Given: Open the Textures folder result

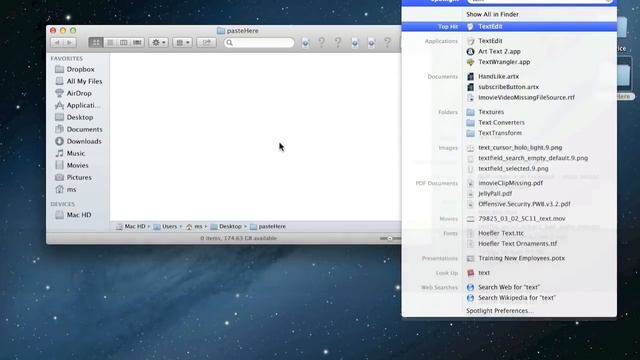Looking at the screenshot, I should pos(491,112).
